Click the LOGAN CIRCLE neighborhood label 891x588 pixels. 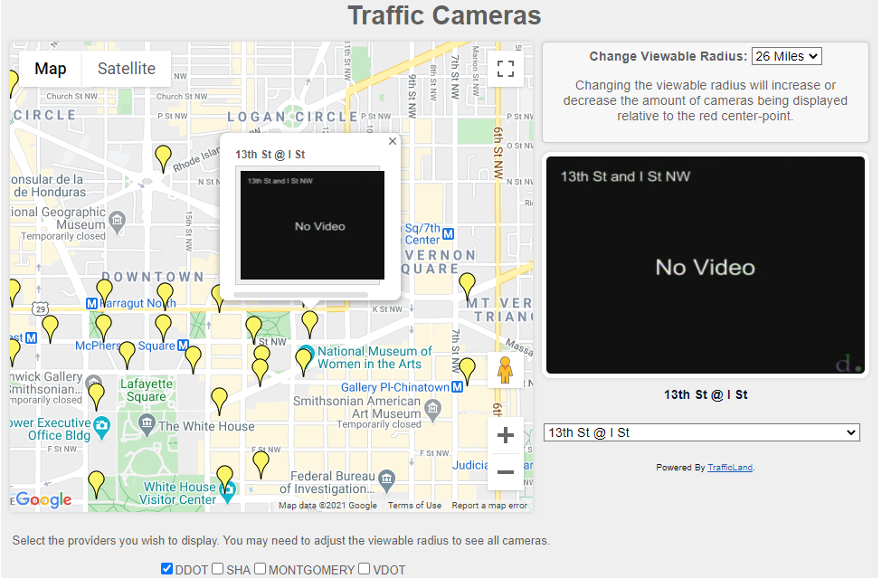292,117
